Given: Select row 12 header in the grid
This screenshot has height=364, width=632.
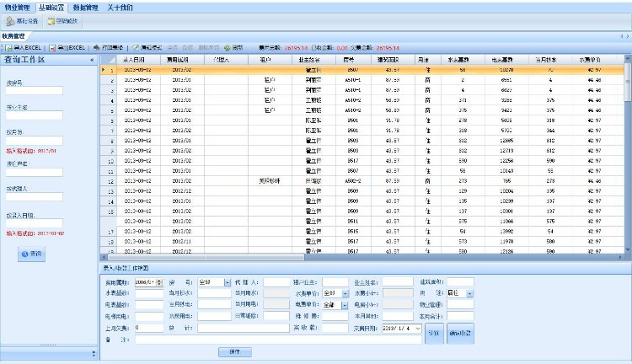Looking at the screenshot, I should point(108,181).
